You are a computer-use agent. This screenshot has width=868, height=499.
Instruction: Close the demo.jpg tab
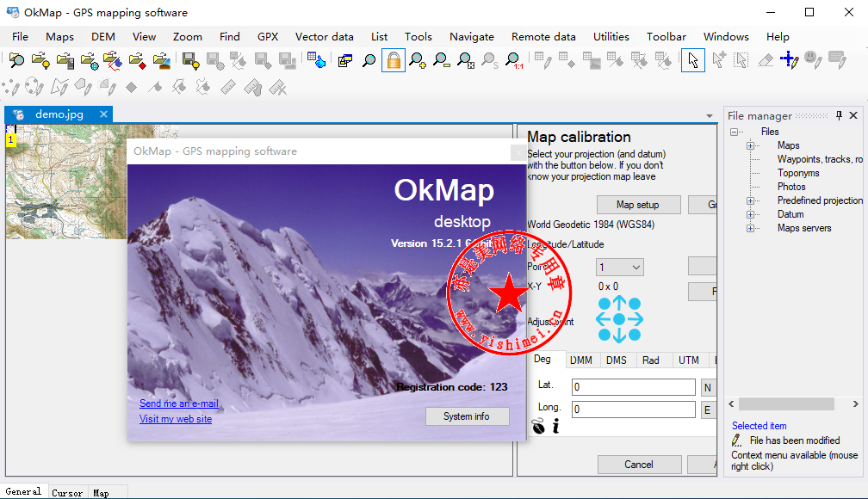(103, 114)
